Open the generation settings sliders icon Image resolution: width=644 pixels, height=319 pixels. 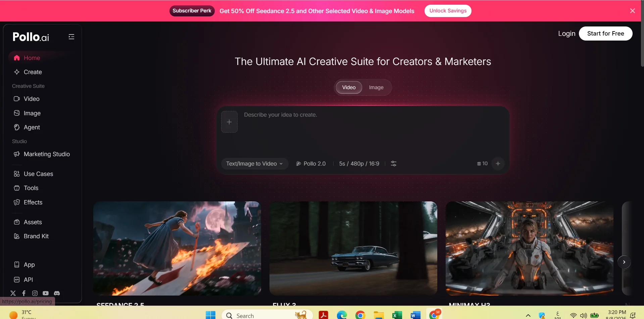point(394,164)
